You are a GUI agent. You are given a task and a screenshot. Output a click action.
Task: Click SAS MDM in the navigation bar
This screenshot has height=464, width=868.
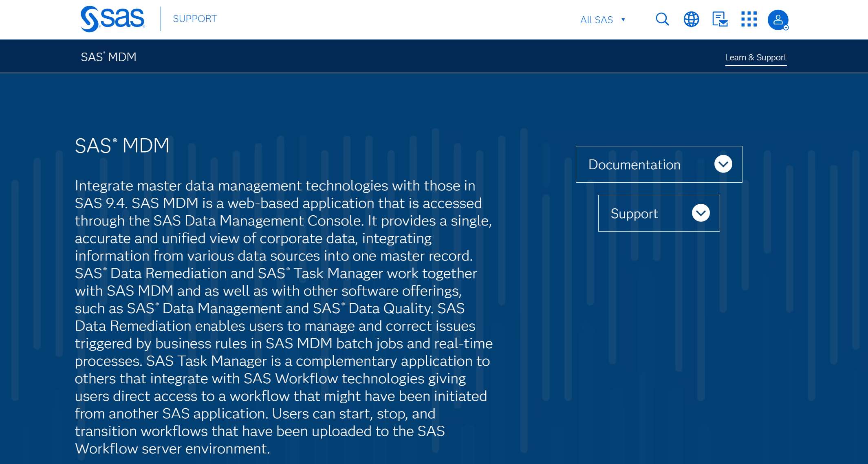tap(108, 57)
